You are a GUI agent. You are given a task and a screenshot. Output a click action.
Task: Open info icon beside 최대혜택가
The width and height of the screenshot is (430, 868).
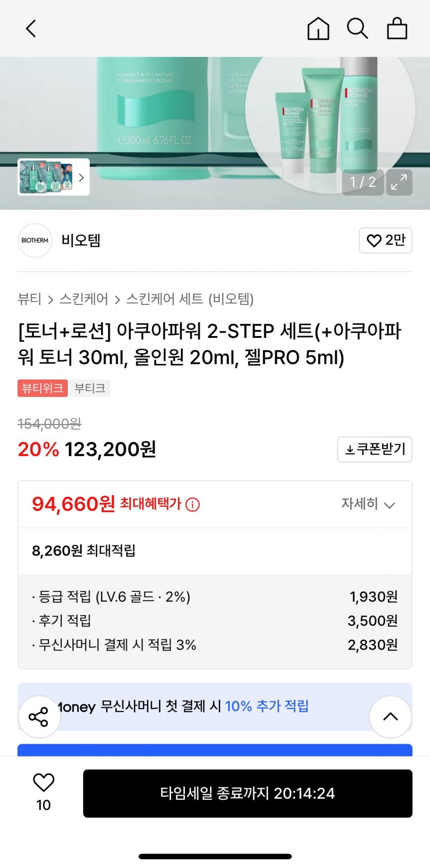[193, 504]
